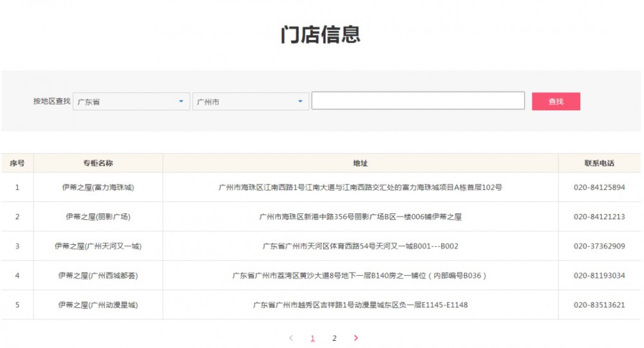The image size is (644, 348).
Task: Click row number 3 in the 序号 column
Action: pos(17,246)
